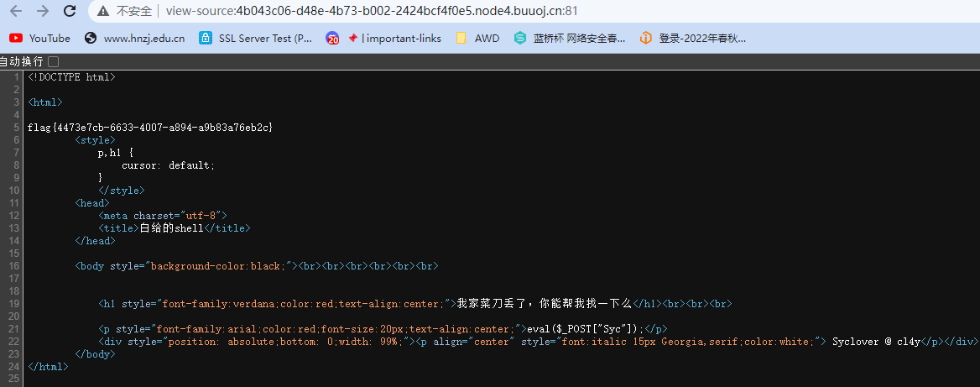Image resolution: width=980 pixels, height=387 pixels.
Task: Click the title text 白给的shell
Action: coord(171,228)
